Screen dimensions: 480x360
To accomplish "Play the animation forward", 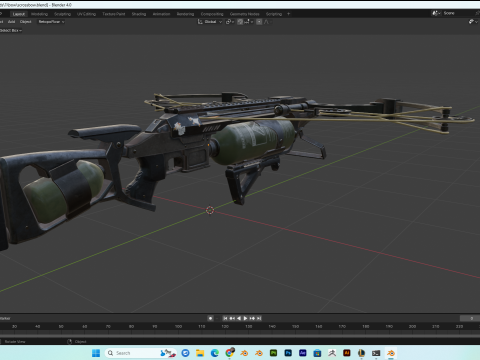I will click(x=245, y=318).
